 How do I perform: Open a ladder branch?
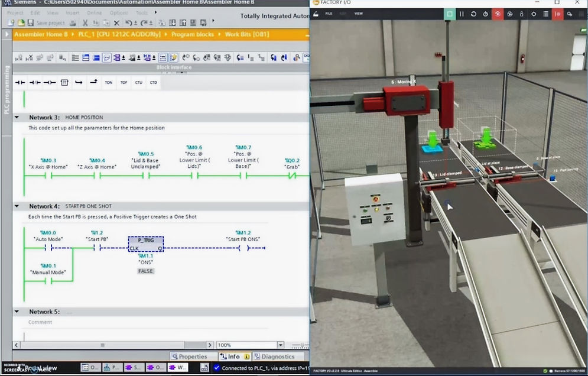coord(79,83)
